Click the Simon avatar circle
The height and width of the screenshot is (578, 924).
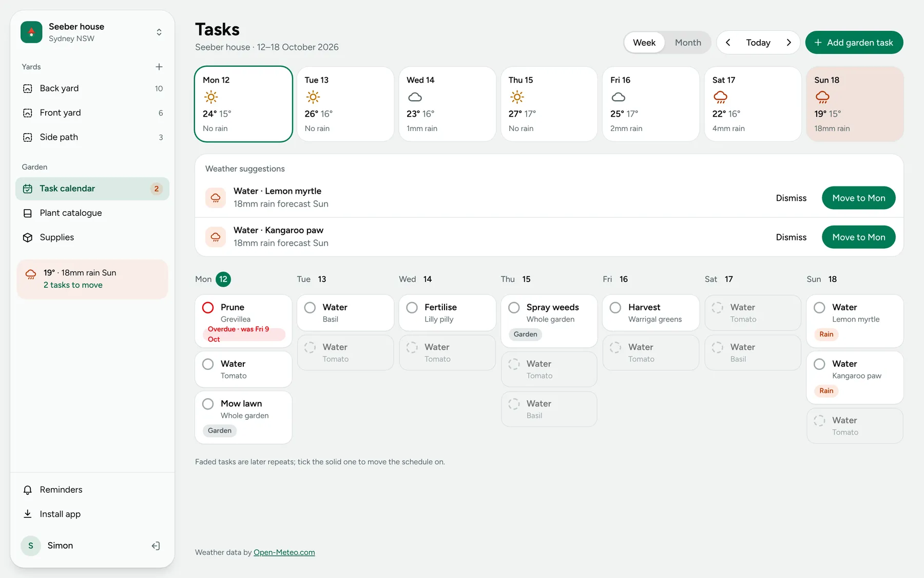click(31, 546)
